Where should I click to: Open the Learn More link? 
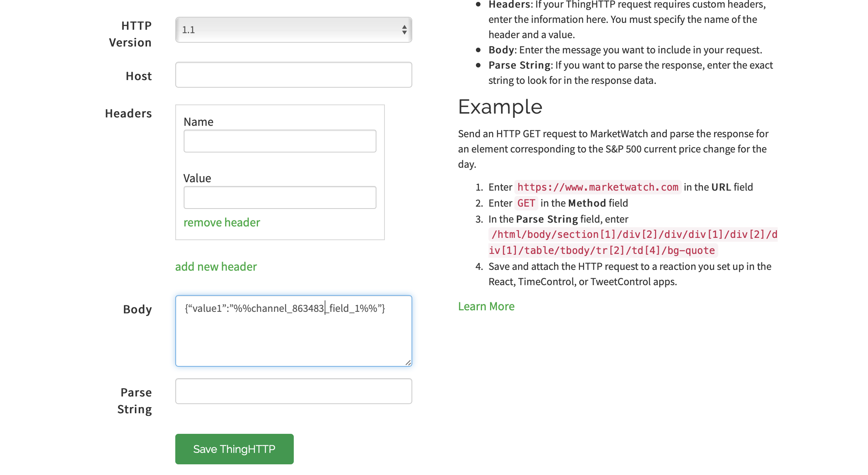click(x=486, y=307)
